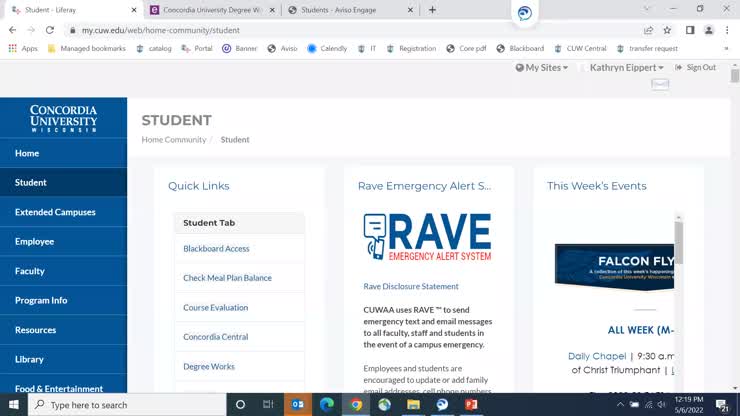Open Daily Chapel event link
740x416 pixels.
tap(597, 356)
